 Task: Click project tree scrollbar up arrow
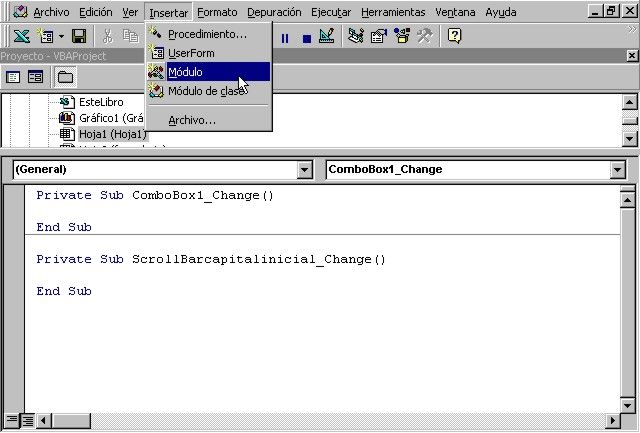pyautogui.click(x=630, y=102)
